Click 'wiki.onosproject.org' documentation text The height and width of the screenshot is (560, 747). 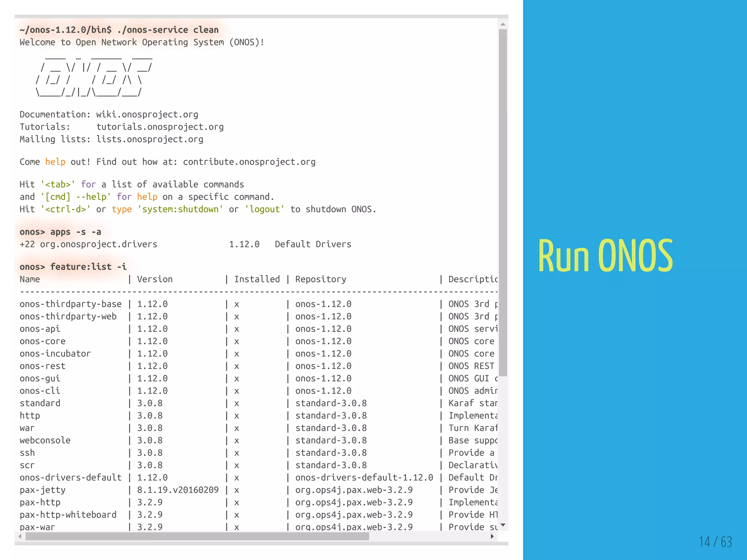(147, 114)
